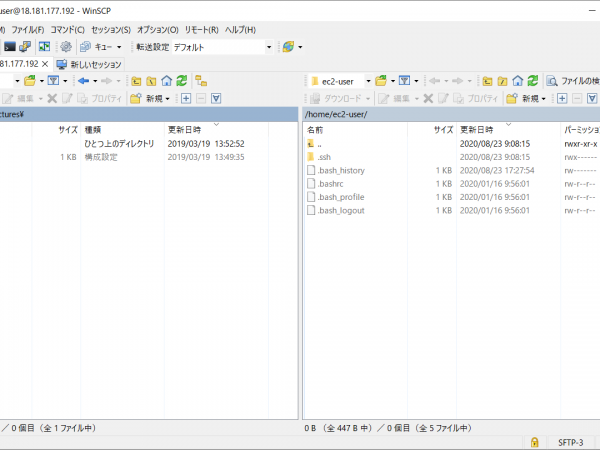The height and width of the screenshot is (450, 600).
Task: Click the ファイルの検索 find files button
Action: [572, 81]
